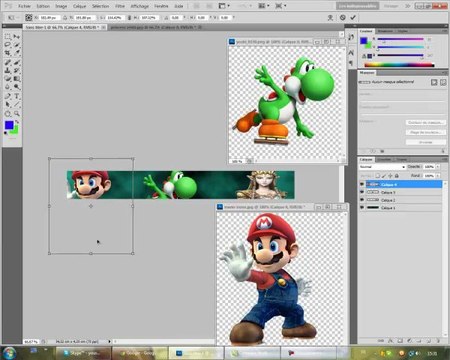Select the Rectangular Marquee tool
Screen dimensions: 450x360
(7, 36)
